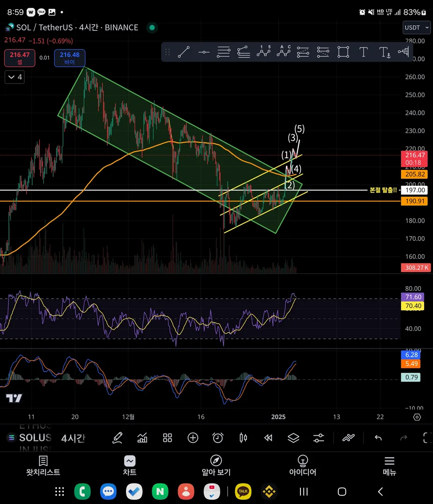Open the candlestick chart type icon
The width and height of the screenshot is (433, 504).
(244, 438)
